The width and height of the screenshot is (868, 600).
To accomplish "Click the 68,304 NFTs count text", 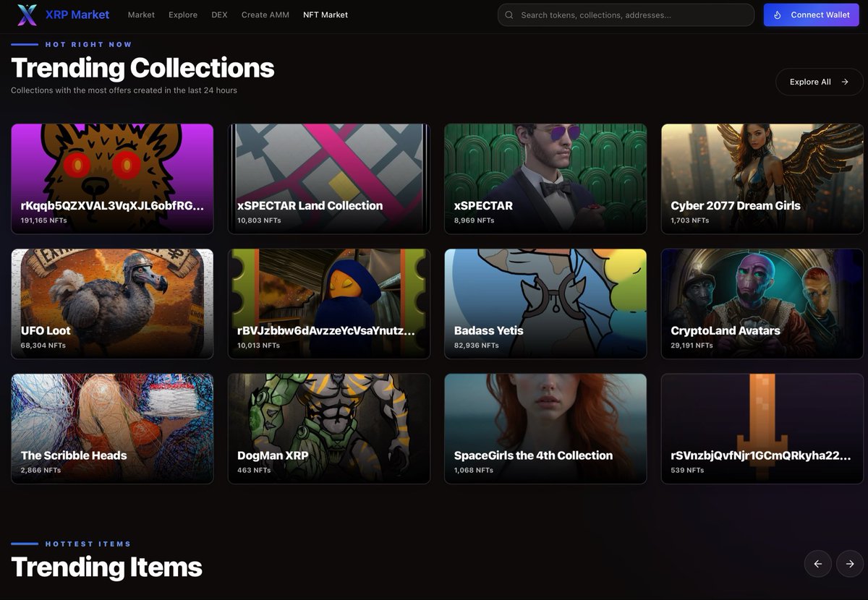I will [43, 346].
